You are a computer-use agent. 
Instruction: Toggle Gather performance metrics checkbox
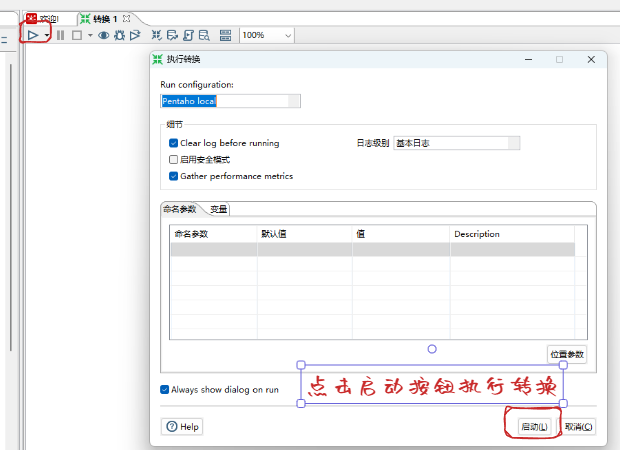click(x=173, y=176)
